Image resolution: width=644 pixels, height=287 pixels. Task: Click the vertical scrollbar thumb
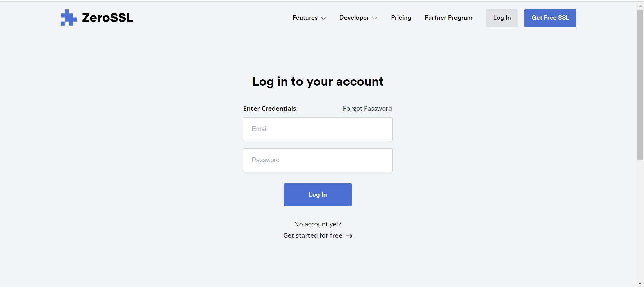pos(640,85)
